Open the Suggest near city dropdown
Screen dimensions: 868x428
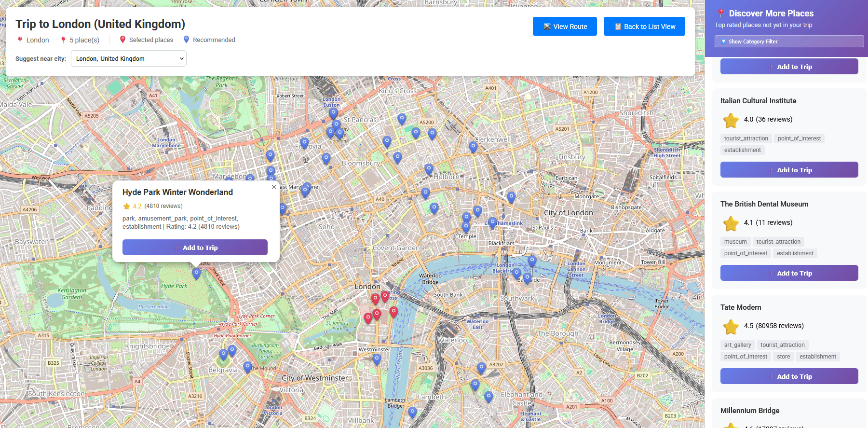point(129,59)
